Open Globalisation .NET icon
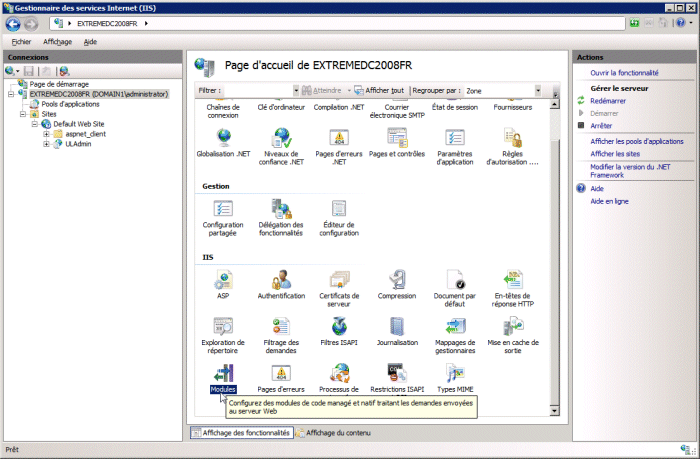Image resolution: width=700 pixels, height=459 pixels. [223, 142]
